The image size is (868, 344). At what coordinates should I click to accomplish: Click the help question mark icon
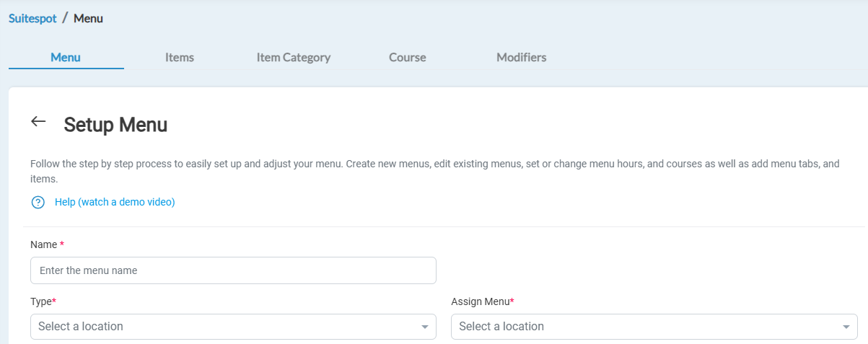pyautogui.click(x=38, y=203)
